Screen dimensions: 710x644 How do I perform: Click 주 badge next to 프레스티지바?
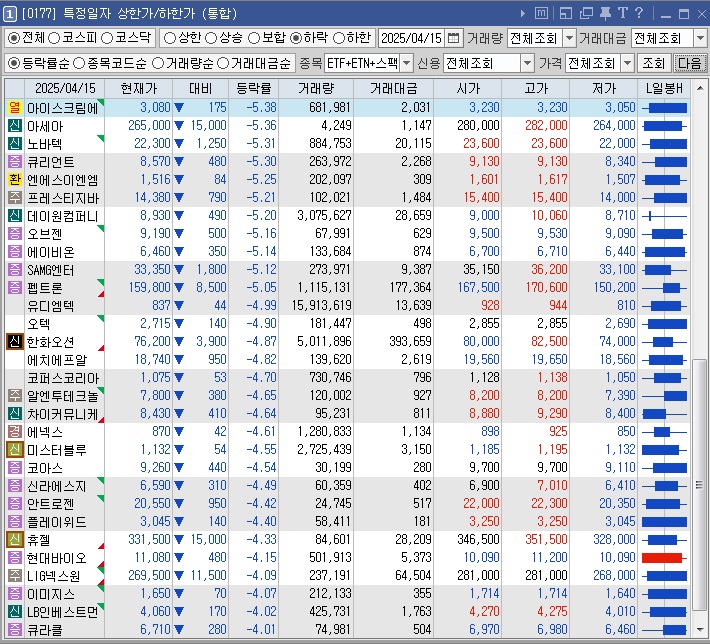pyautogui.click(x=14, y=198)
